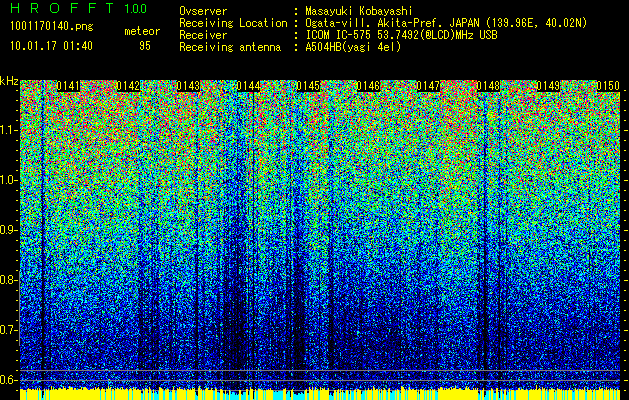Select the file name 1001170140.png
This screenshot has width=629, height=400.
coord(52,27)
